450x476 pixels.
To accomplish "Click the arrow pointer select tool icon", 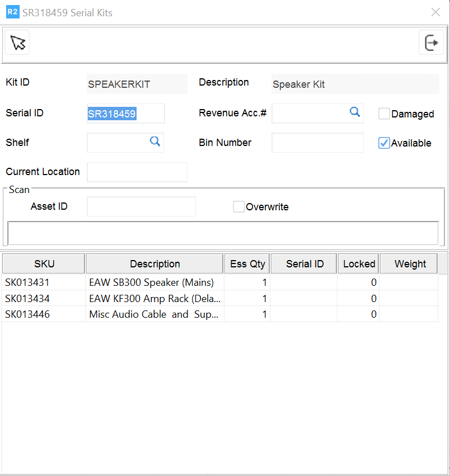I will (x=18, y=43).
